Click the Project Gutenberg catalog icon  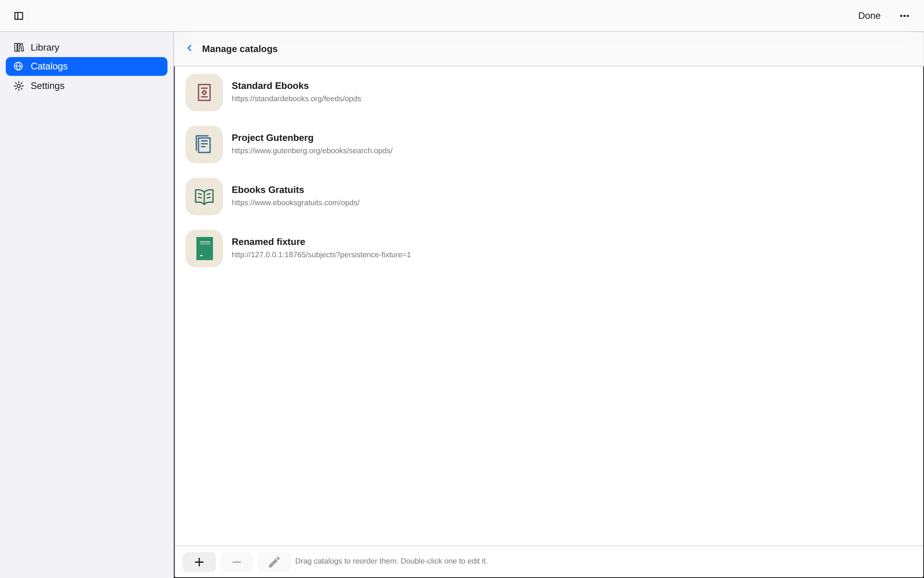coord(204,144)
